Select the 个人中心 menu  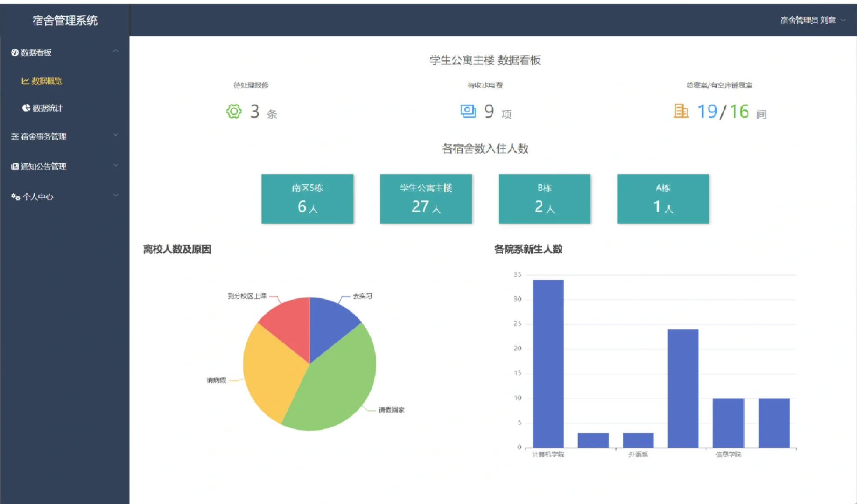65,196
